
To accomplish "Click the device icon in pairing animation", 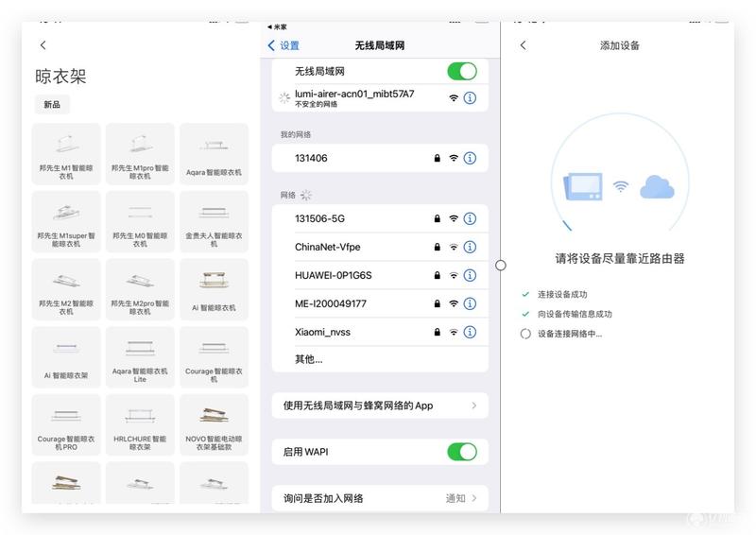I will (x=583, y=186).
